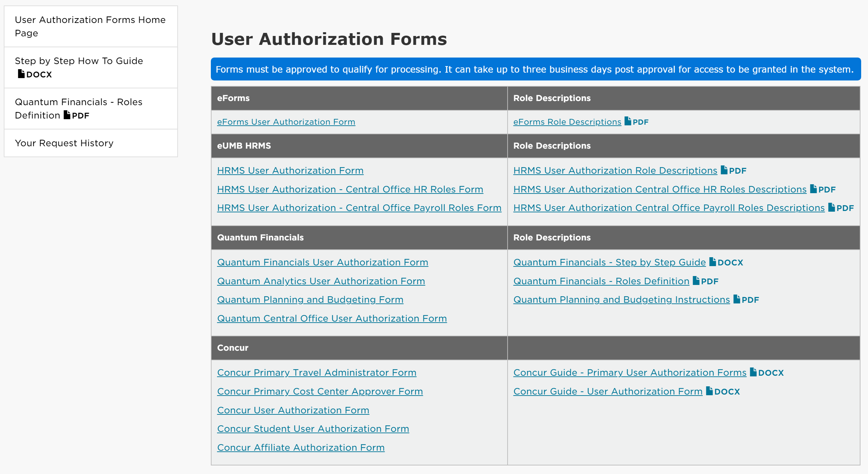Open the Quantum Planning and Budgeting Form

click(310, 299)
